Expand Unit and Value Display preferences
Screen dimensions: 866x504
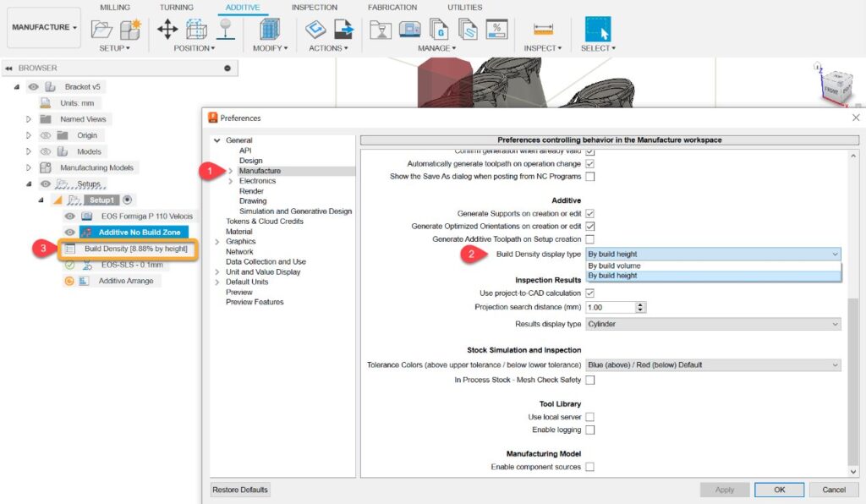pyautogui.click(x=217, y=271)
